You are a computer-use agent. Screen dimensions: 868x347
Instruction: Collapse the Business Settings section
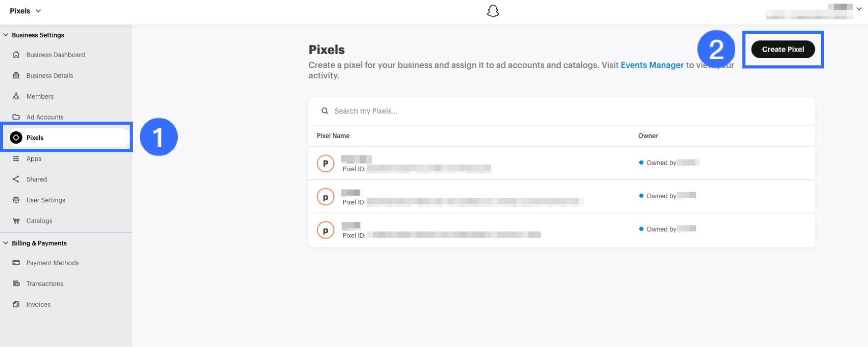pos(6,35)
